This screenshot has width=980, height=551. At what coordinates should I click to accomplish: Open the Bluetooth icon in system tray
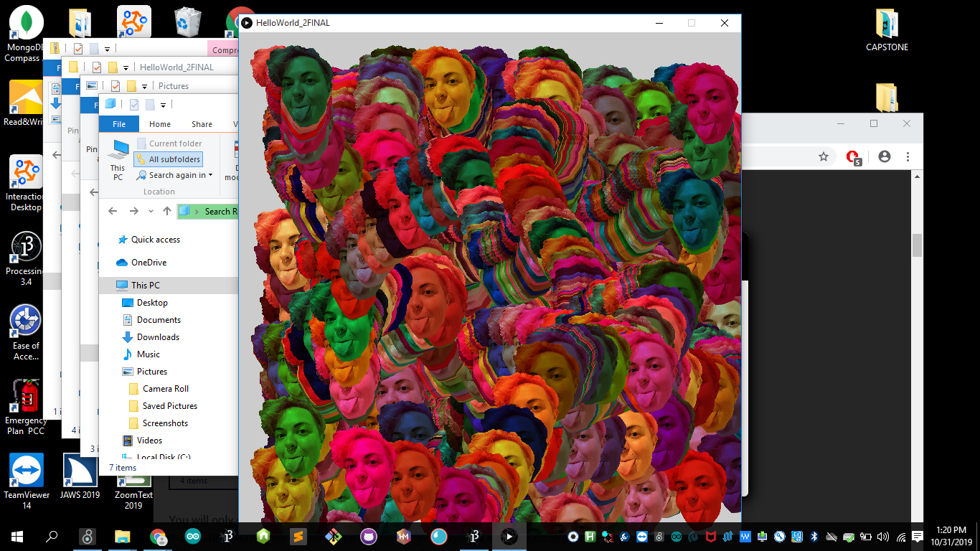tap(814, 537)
